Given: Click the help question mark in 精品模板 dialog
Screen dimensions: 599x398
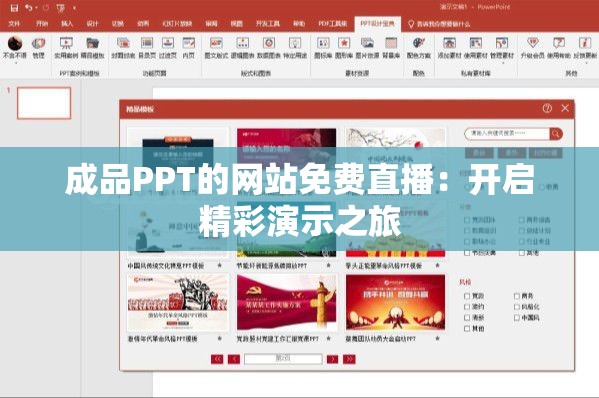Looking at the screenshot, I should 547,108.
